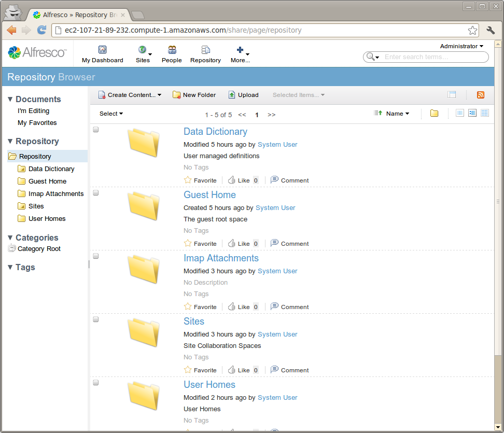Viewport: 504px width, 433px height.
Task: Comment on Guest Home folder
Action: [x=290, y=243]
